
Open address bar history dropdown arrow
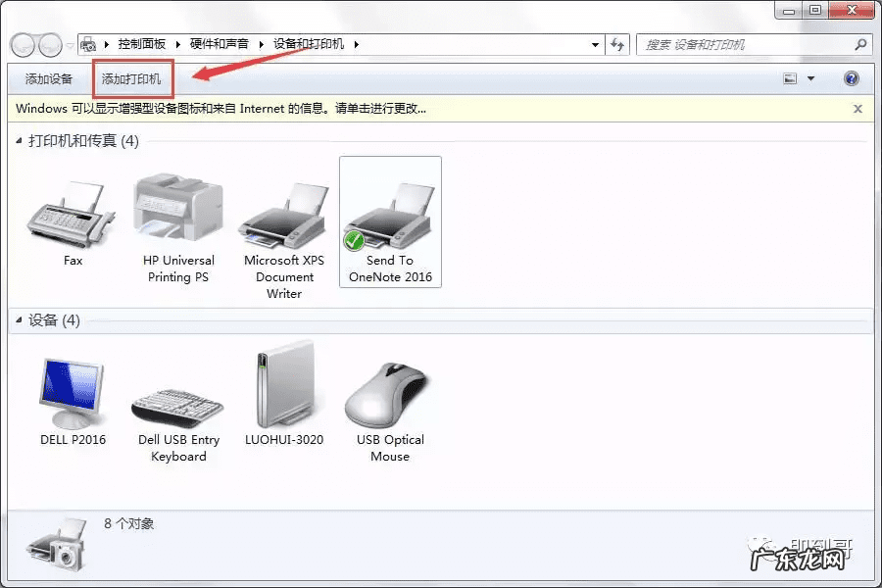[x=595, y=44]
